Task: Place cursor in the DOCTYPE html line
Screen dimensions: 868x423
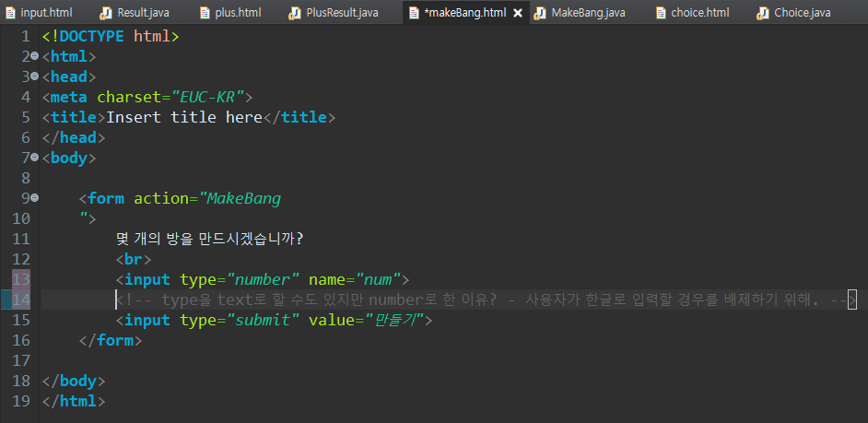Action: pyautogui.click(x=111, y=37)
